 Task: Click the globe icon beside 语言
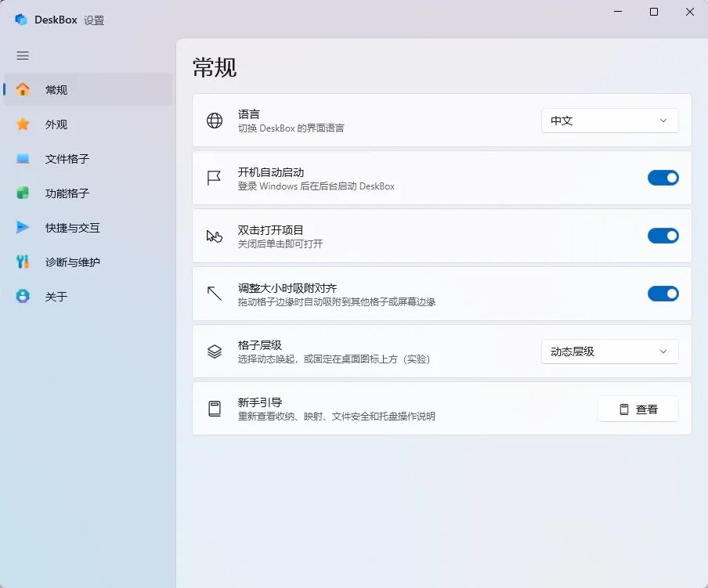pyautogui.click(x=215, y=121)
